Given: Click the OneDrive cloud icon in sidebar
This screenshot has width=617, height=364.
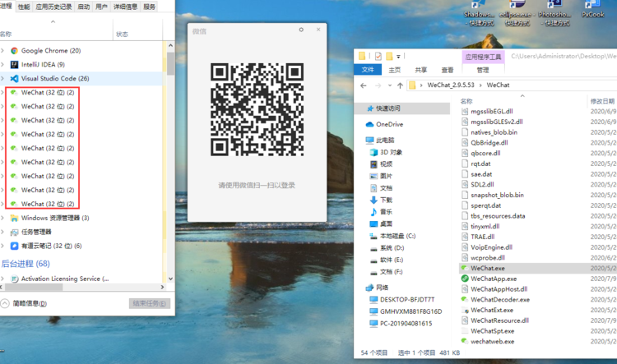Looking at the screenshot, I should click(369, 124).
